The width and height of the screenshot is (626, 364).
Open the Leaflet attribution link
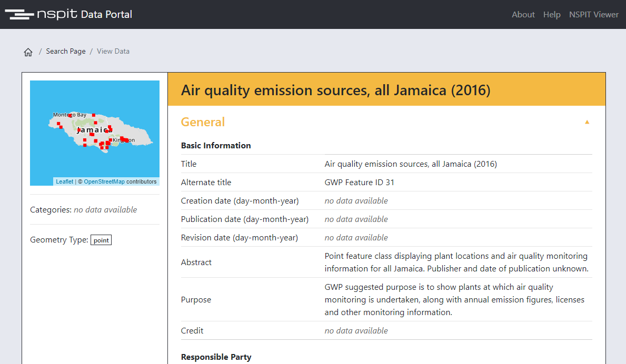click(x=64, y=181)
